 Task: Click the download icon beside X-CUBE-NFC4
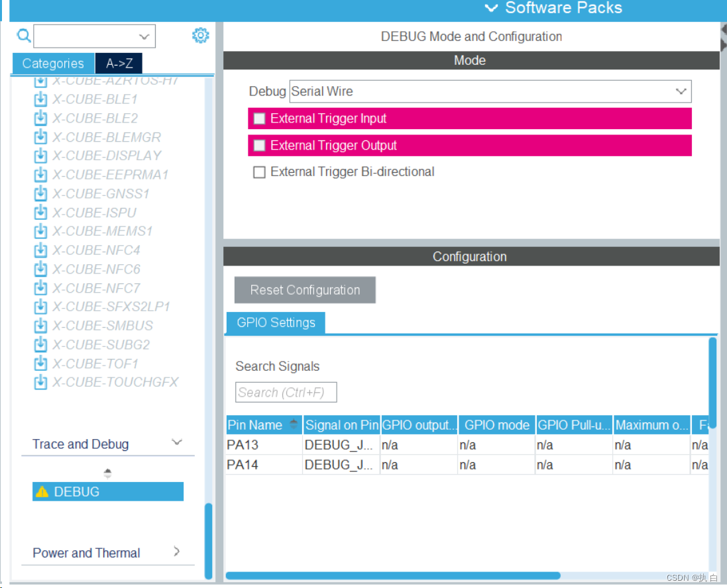tap(40, 250)
